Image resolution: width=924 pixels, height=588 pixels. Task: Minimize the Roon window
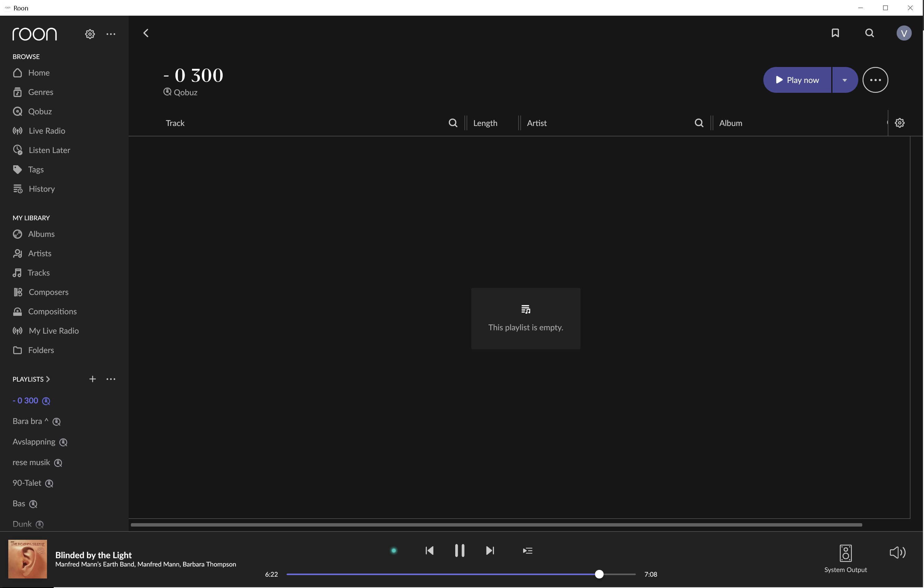click(x=861, y=8)
